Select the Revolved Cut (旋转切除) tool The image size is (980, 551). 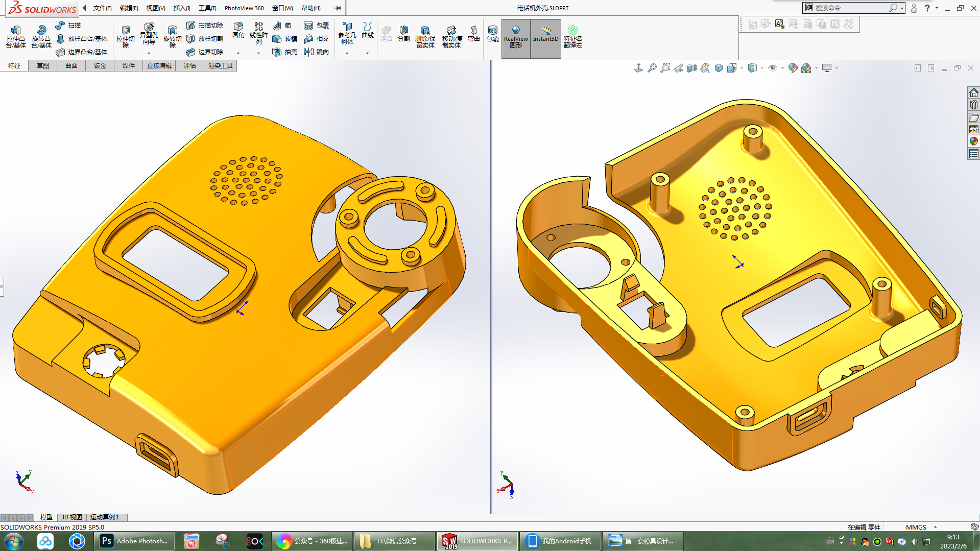click(x=172, y=36)
